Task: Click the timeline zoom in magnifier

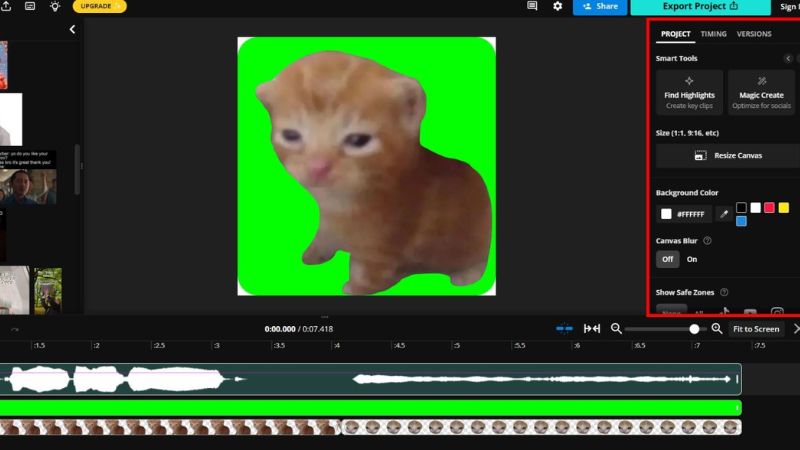Action: coord(716,329)
